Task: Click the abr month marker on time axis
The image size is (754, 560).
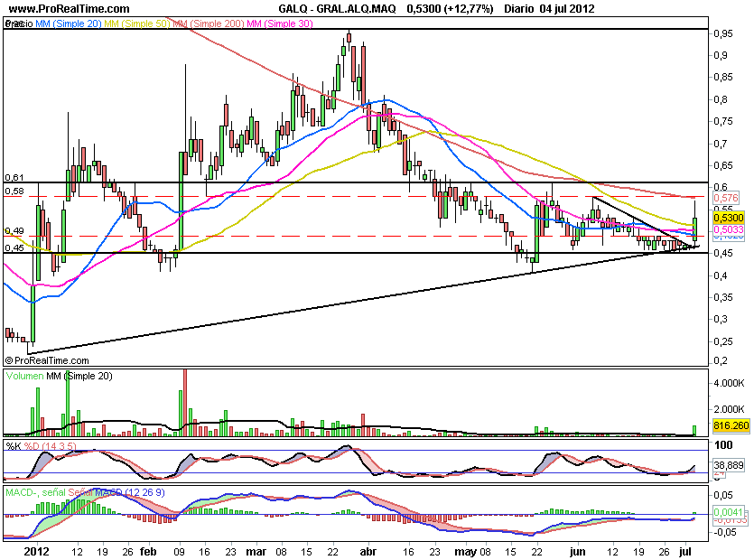Action: [x=368, y=550]
